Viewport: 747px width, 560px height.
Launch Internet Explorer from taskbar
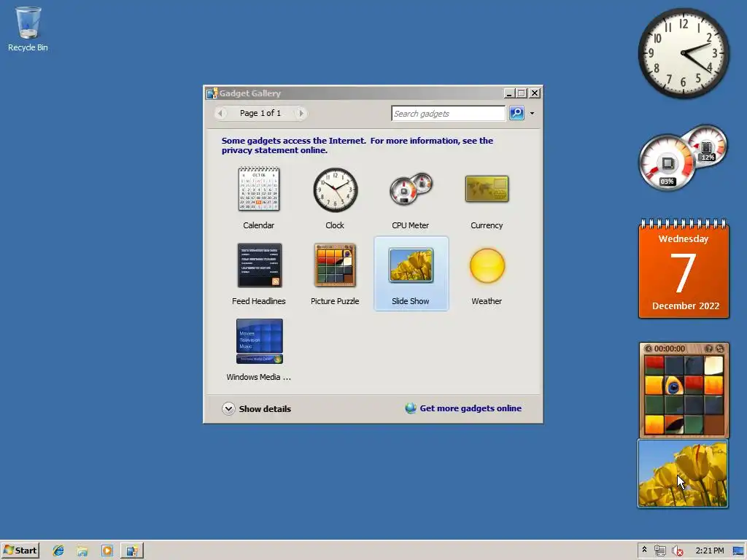58,551
